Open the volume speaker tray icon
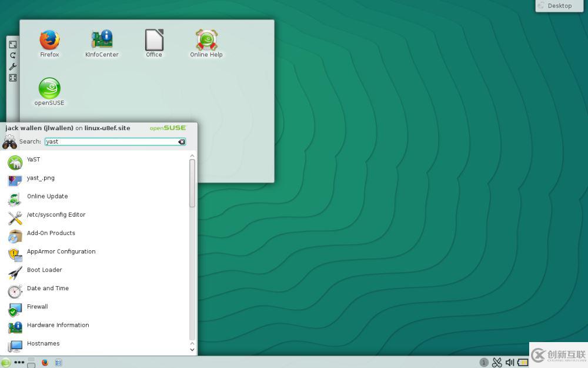This screenshot has width=588, height=368. point(510,363)
